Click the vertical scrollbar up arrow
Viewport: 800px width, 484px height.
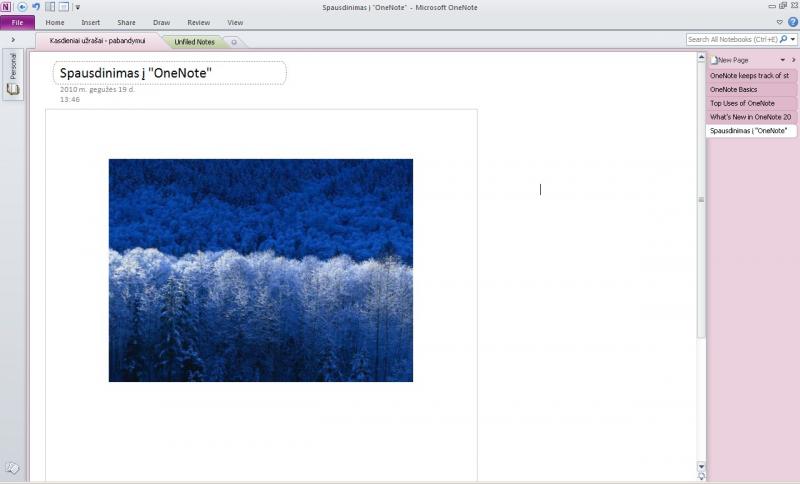701,58
